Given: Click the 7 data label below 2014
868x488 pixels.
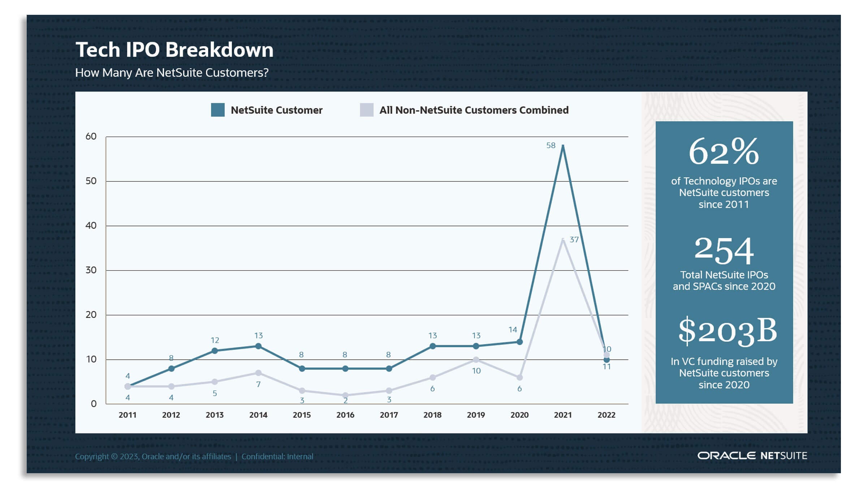Looking at the screenshot, I should (258, 384).
